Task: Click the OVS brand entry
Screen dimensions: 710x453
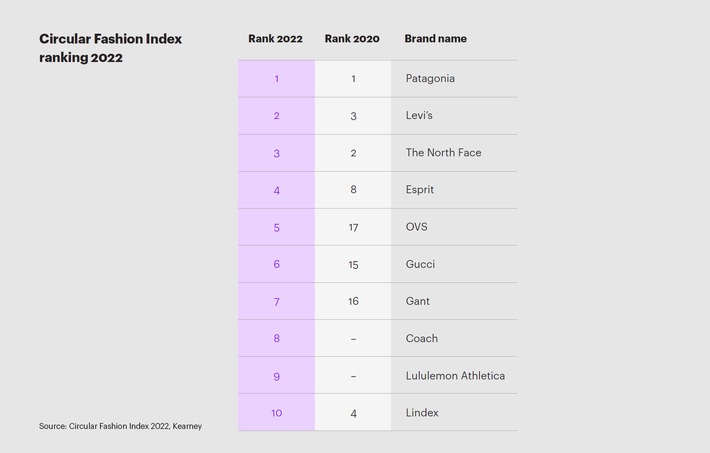Action: pyautogui.click(x=417, y=227)
